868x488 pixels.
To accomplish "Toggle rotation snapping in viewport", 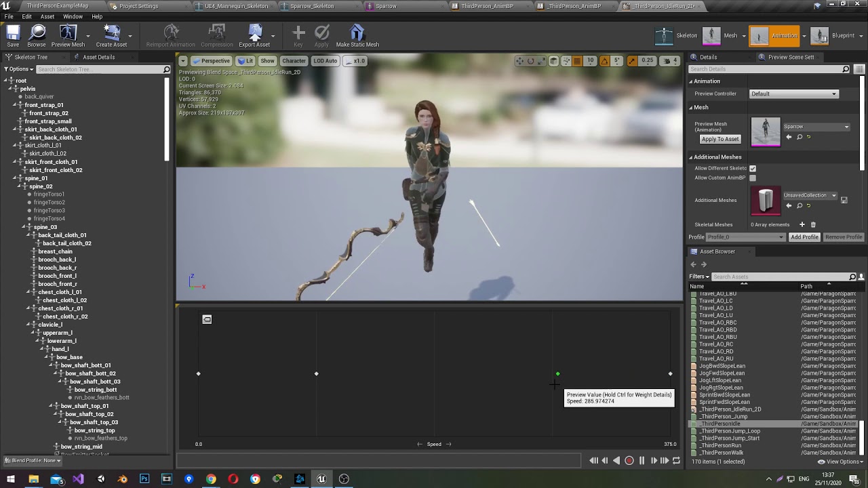I will (x=604, y=61).
